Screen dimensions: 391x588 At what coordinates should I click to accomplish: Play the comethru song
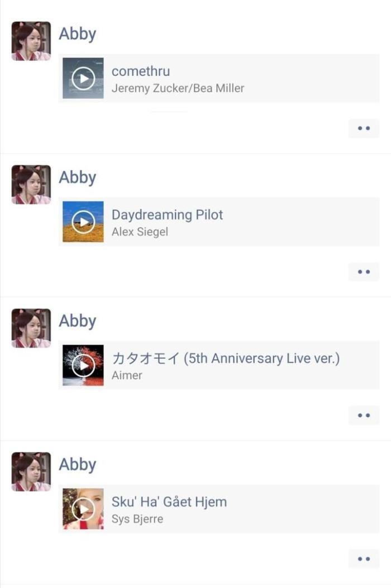[x=83, y=78]
